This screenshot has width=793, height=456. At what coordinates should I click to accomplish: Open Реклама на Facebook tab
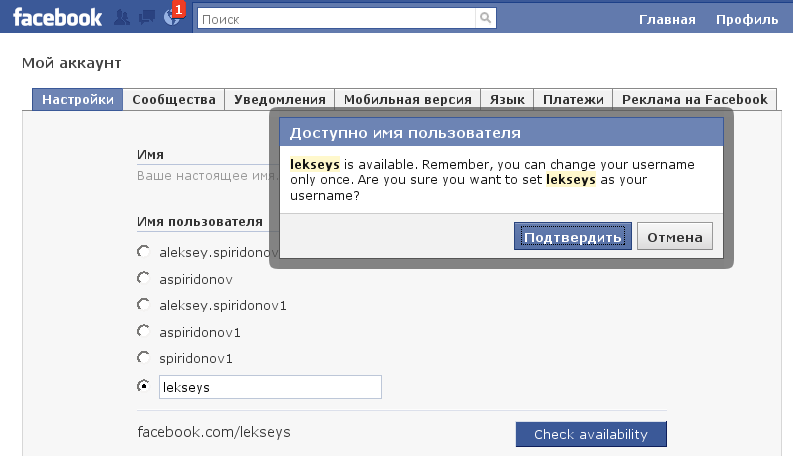point(695,100)
